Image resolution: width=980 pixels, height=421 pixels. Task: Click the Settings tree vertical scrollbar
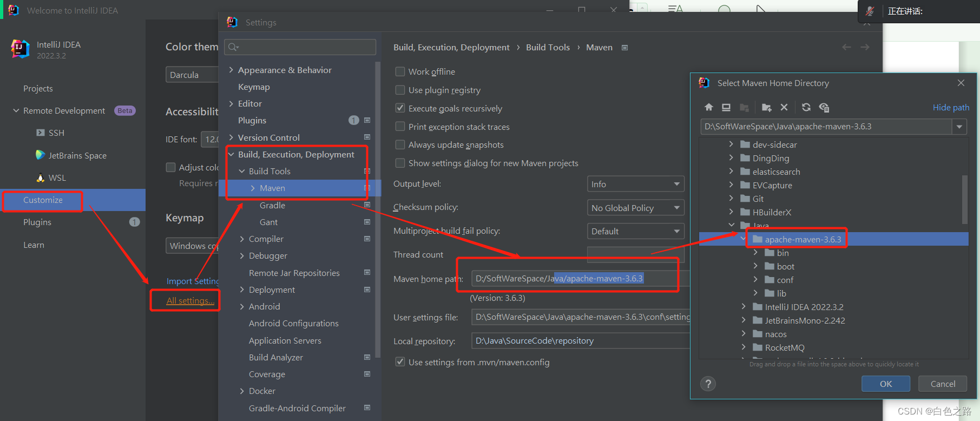pos(377,208)
